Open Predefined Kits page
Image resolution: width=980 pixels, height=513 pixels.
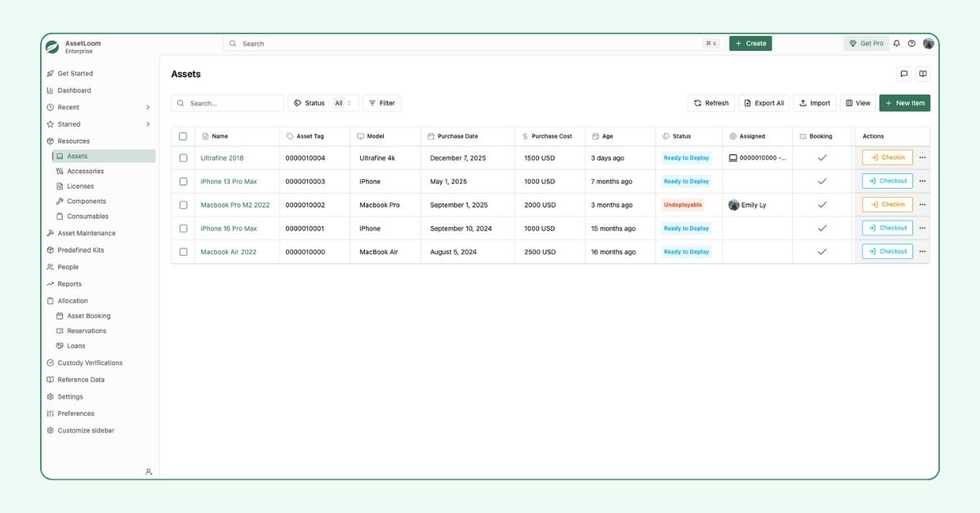pos(81,250)
